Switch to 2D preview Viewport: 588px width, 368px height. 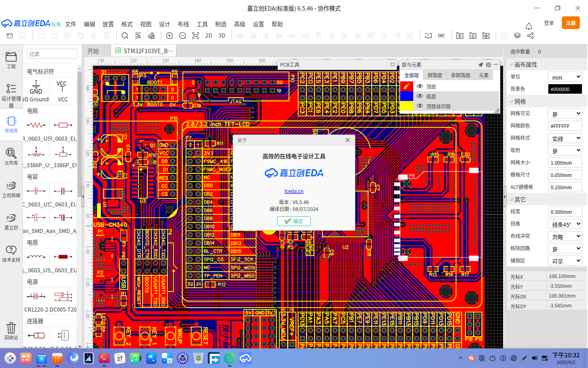pyautogui.click(x=209, y=36)
